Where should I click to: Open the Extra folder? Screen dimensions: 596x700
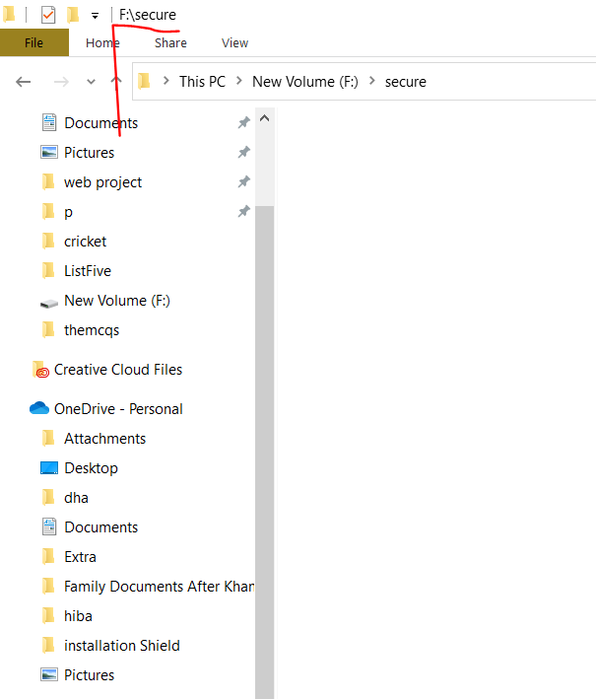point(80,557)
